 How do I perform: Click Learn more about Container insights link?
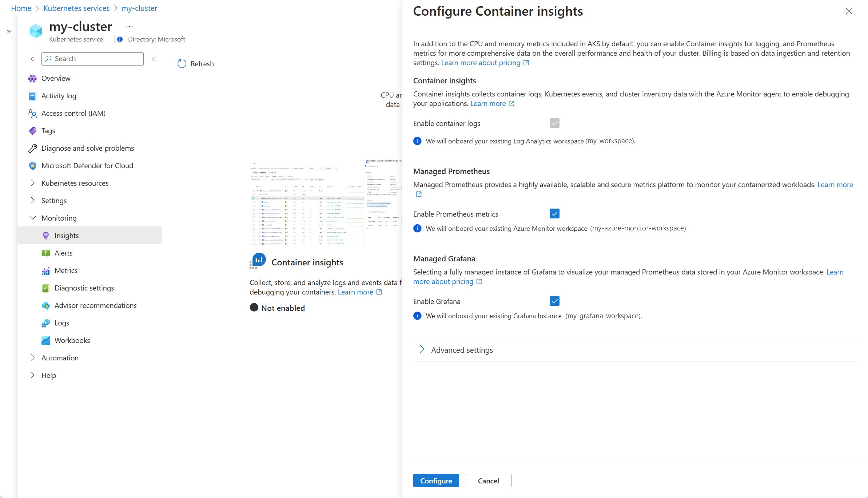491,103
